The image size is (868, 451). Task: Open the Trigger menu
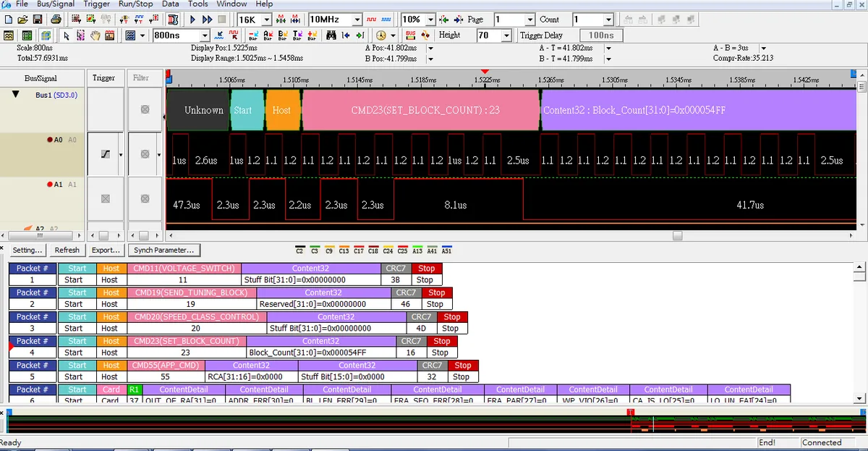97,4
